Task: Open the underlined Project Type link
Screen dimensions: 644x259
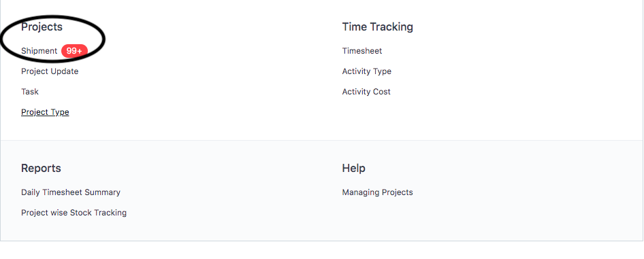Action: pos(45,112)
